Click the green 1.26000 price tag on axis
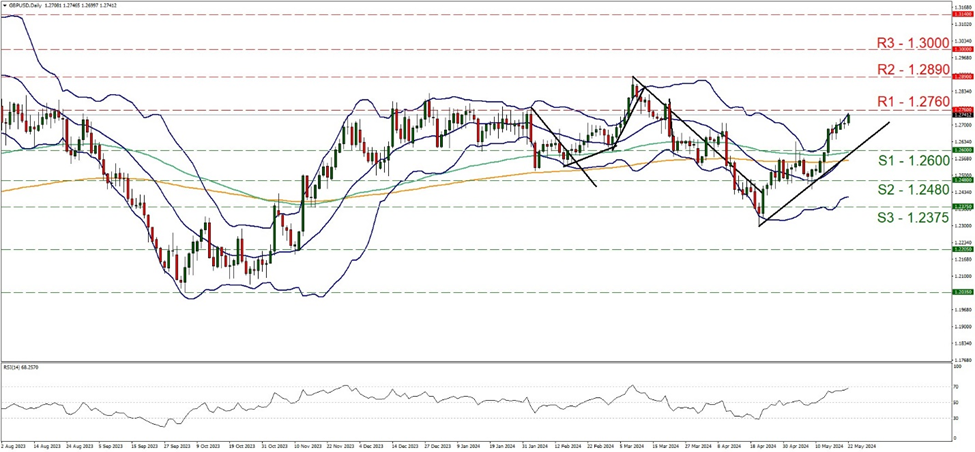The height and width of the screenshot is (452, 975). 961,150
